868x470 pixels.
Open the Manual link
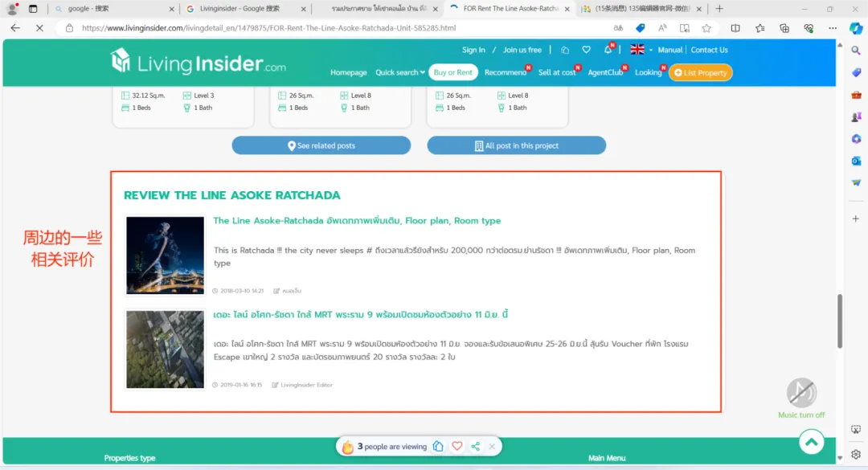tap(669, 49)
